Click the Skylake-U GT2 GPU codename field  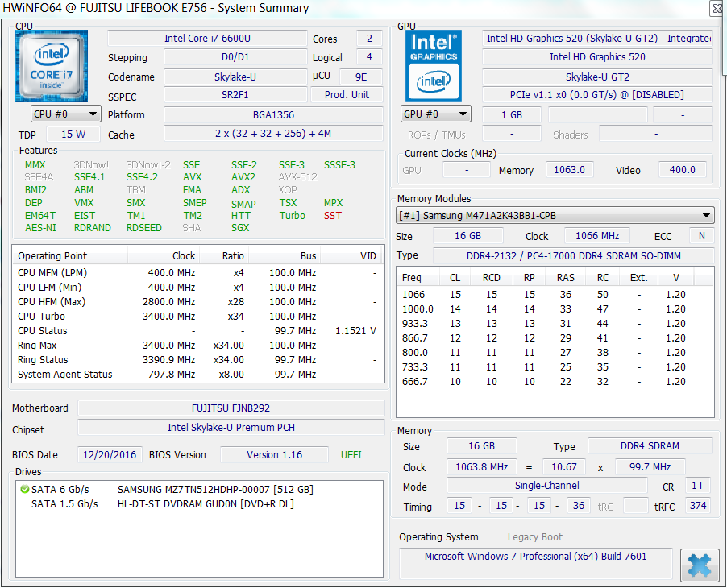tap(598, 77)
